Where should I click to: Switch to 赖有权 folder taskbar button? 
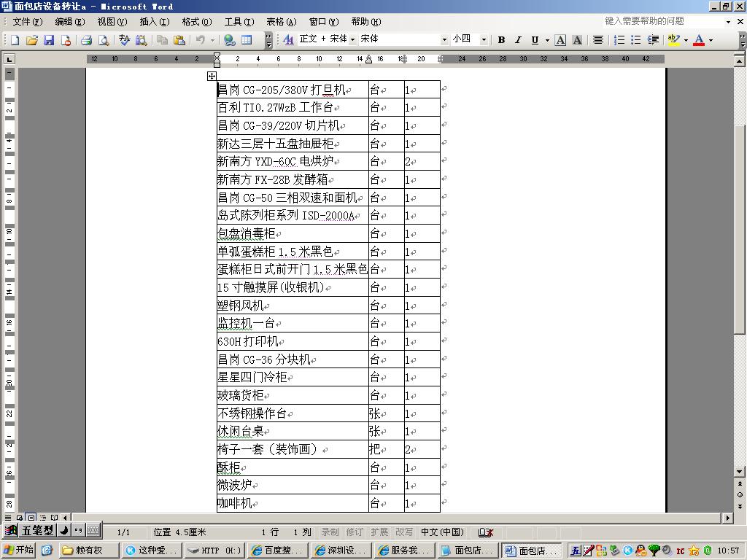pyautogui.click(x=88, y=551)
